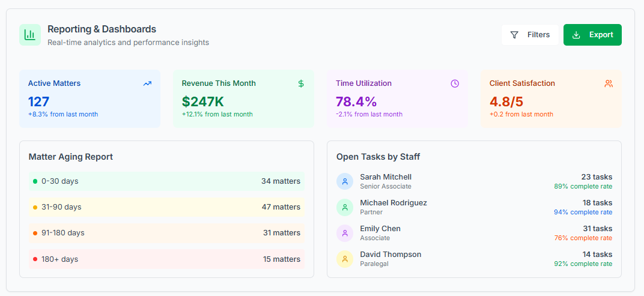Select the 31-90 days aging row
Screen dimensions: 644x296
point(166,207)
